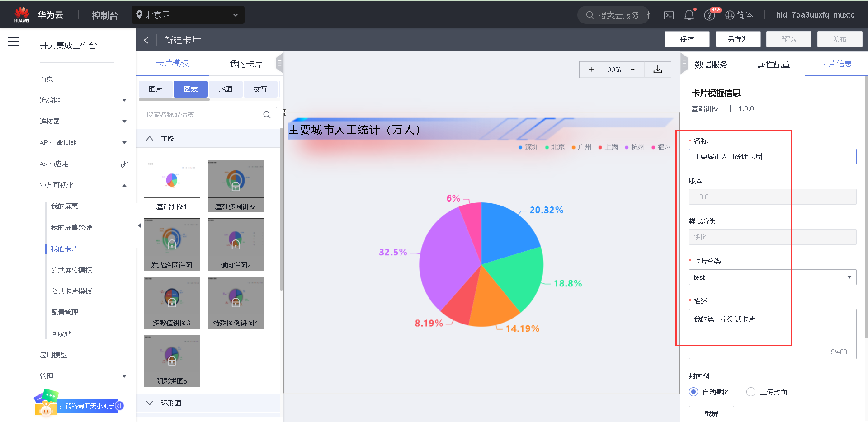The image size is (868, 422).
Task: Open the 属性配置 tab
Action: point(774,64)
